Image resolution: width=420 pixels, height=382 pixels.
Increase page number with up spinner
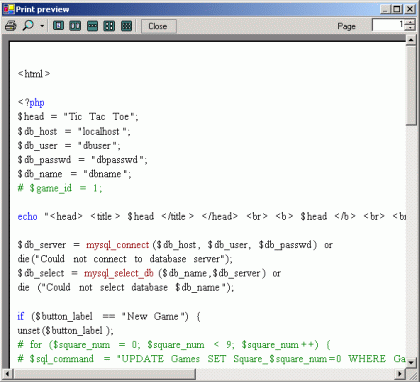pyautogui.click(x=410, y=22)
